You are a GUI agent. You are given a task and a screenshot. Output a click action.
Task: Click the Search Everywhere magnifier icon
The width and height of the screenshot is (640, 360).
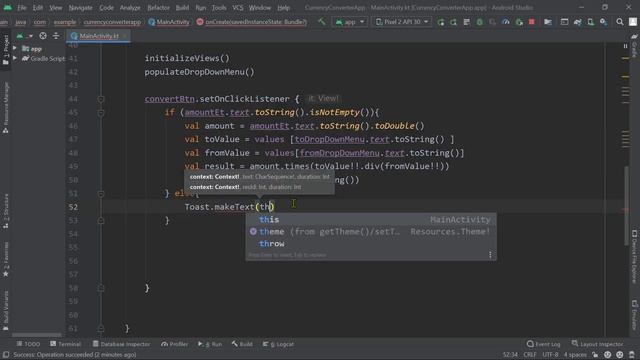coord(620,22)
